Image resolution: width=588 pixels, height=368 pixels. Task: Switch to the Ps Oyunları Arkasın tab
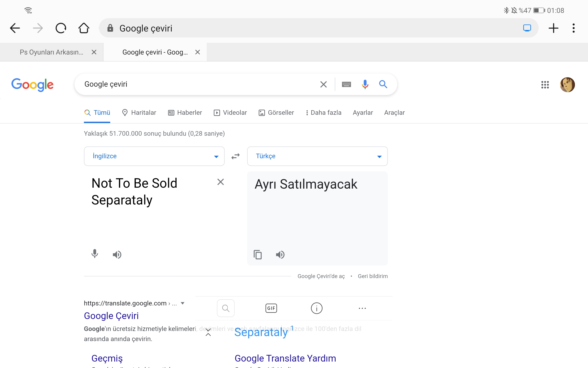(x=51, y=52)
